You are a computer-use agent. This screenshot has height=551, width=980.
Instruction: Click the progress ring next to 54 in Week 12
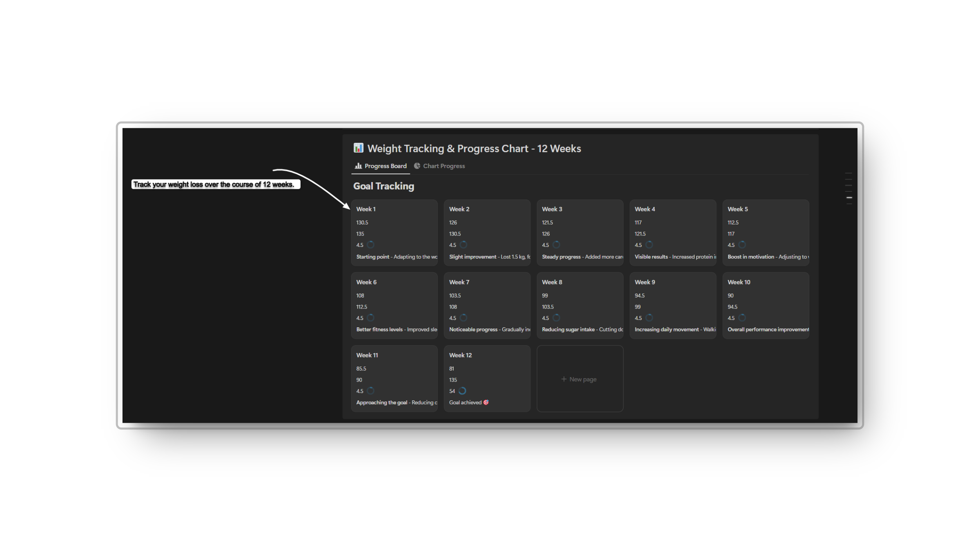pyautogui.click(x=462, y=391)
